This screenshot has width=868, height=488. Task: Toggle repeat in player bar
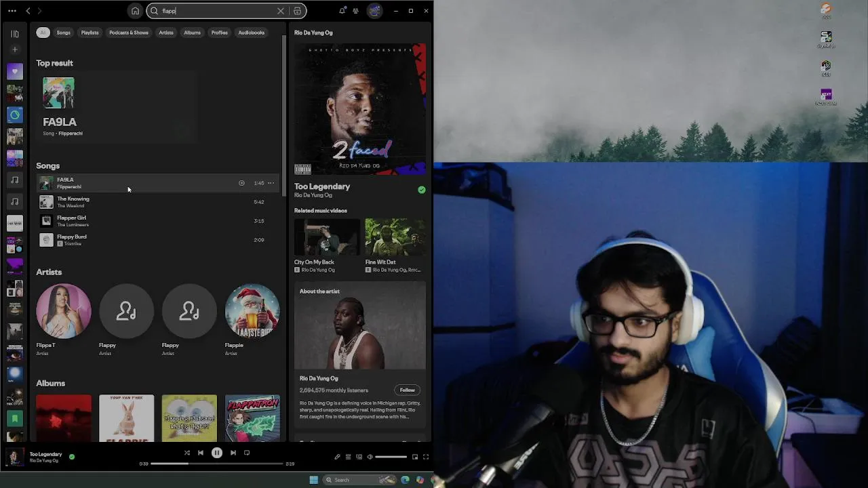pyautogui.click(x=247, y=453)
